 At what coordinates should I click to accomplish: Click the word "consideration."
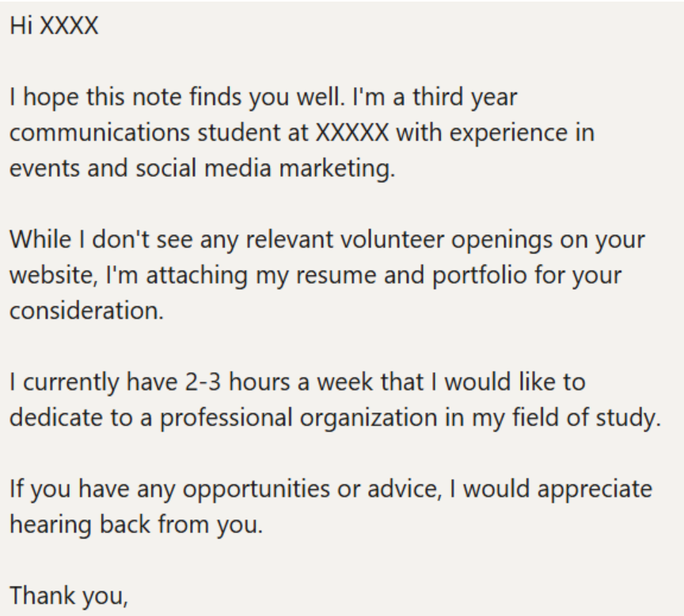click(86, 311)
